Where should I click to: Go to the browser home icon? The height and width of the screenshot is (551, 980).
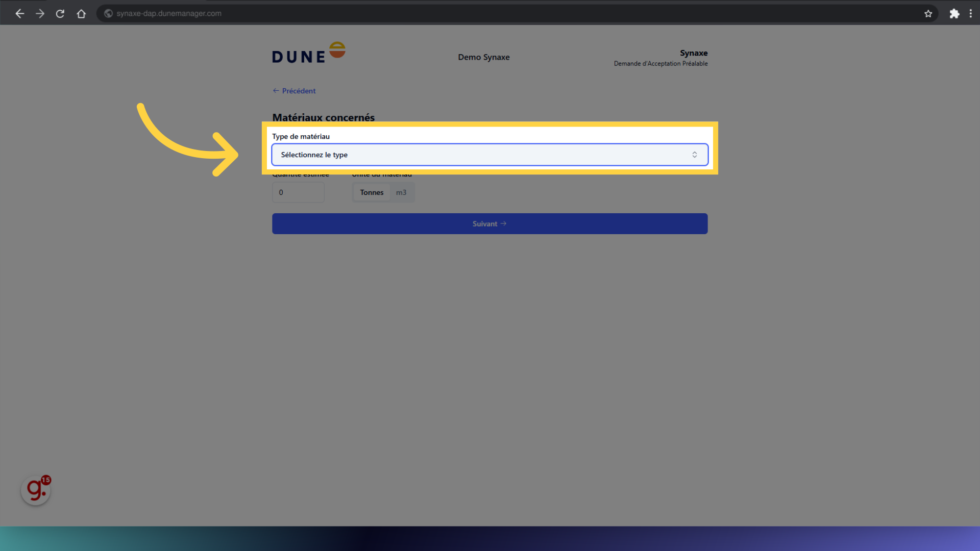[81, 14]
